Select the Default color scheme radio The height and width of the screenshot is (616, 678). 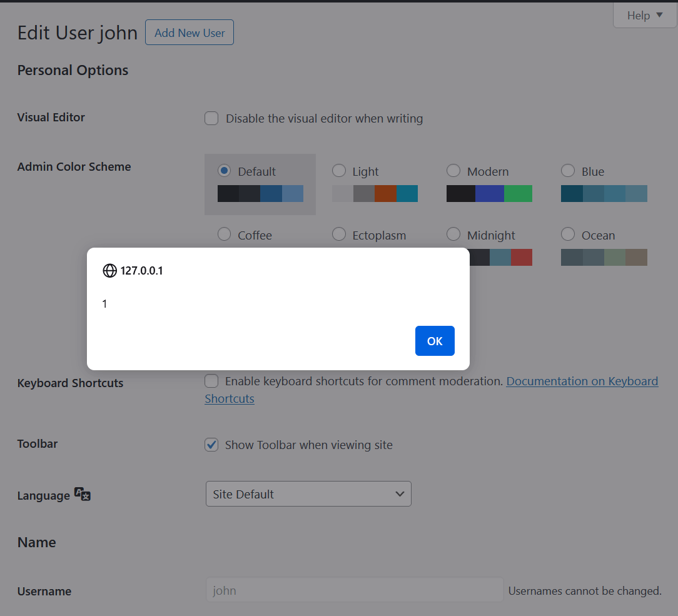[224, 171]
